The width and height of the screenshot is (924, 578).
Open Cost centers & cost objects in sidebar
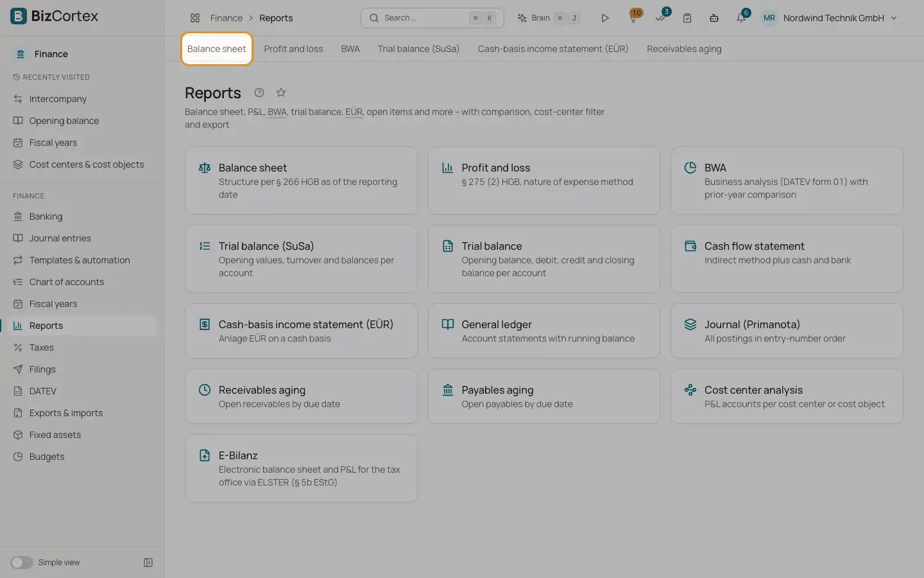82,164
